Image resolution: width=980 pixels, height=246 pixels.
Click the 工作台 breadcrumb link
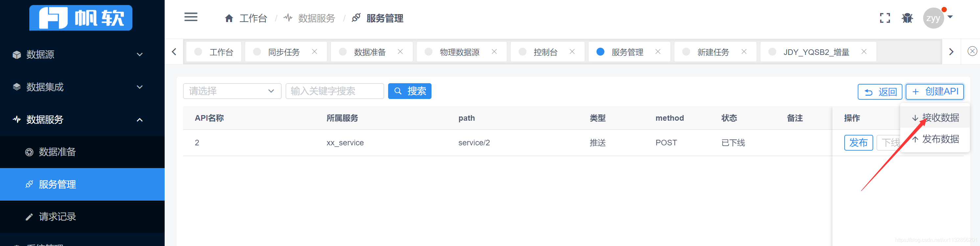253,18
